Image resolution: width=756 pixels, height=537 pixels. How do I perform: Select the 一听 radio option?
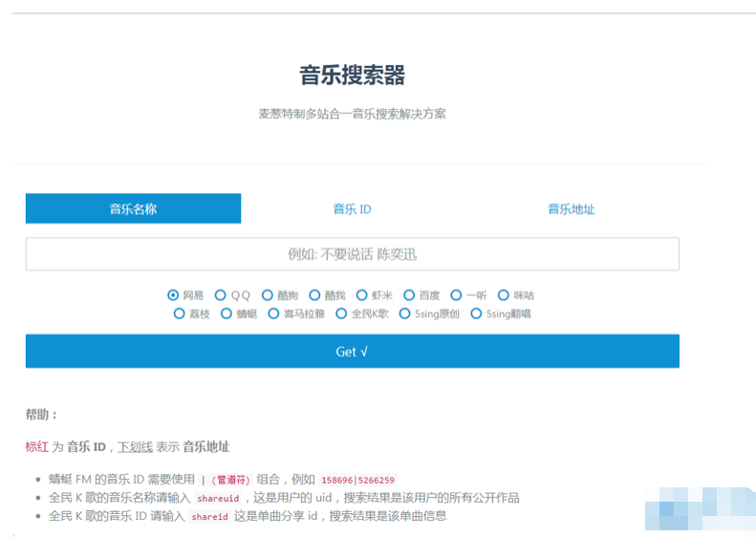(456, 295)
